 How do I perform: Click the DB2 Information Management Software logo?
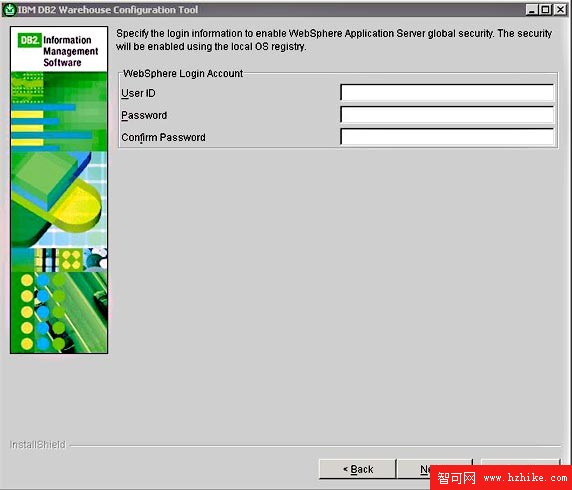(59, 49)
